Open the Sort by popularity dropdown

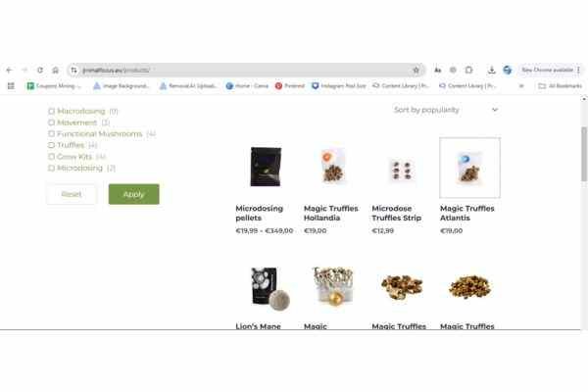(x=446, y=110)
